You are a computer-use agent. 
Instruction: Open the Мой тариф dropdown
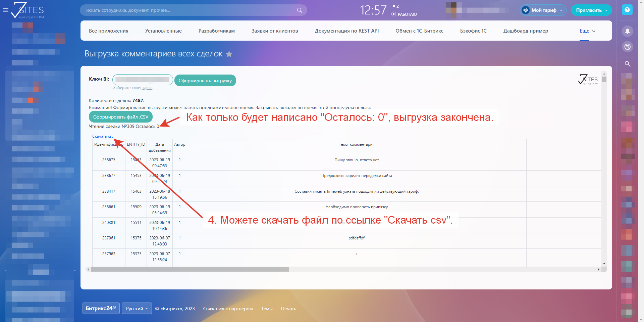coord(543,10)
